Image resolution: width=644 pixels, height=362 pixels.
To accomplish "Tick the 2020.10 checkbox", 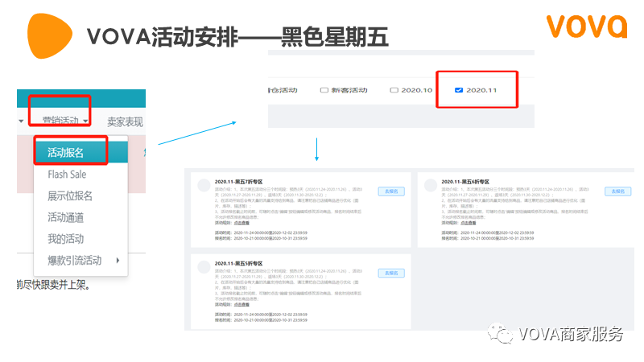I will point(394,90).
